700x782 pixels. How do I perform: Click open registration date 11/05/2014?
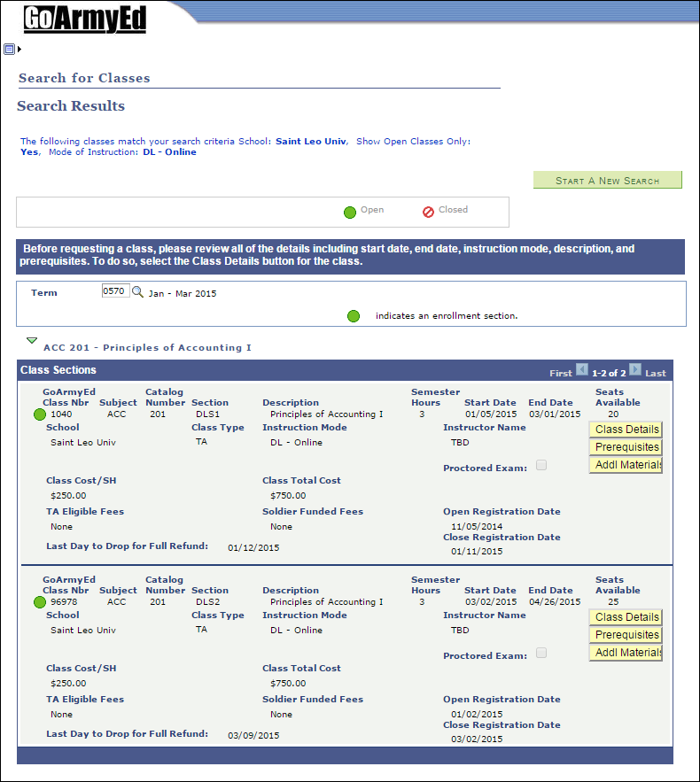coord(477,527)
